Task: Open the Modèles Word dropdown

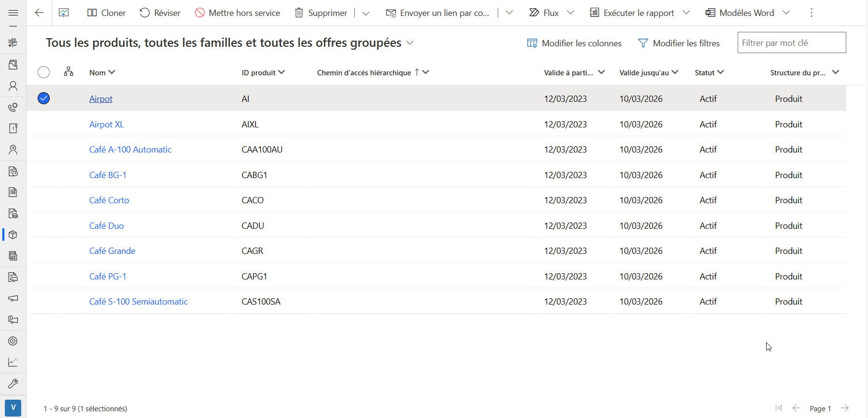Action: 747,13
